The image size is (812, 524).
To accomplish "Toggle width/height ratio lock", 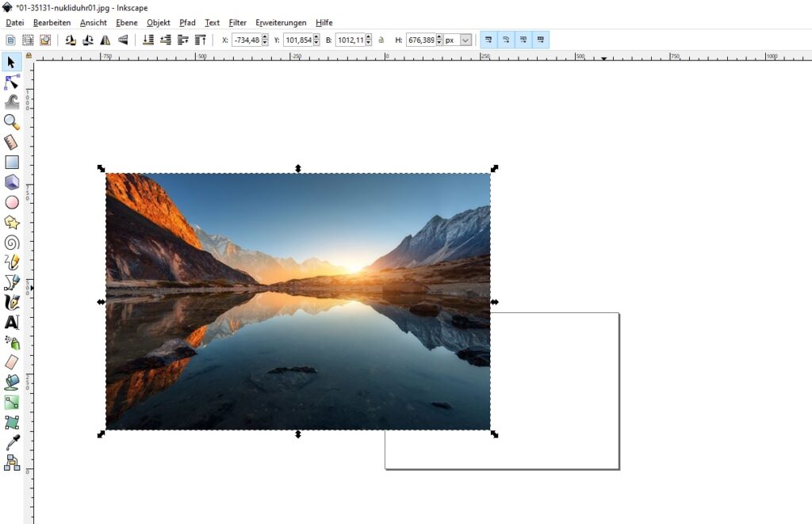I will tap(381, 40).
